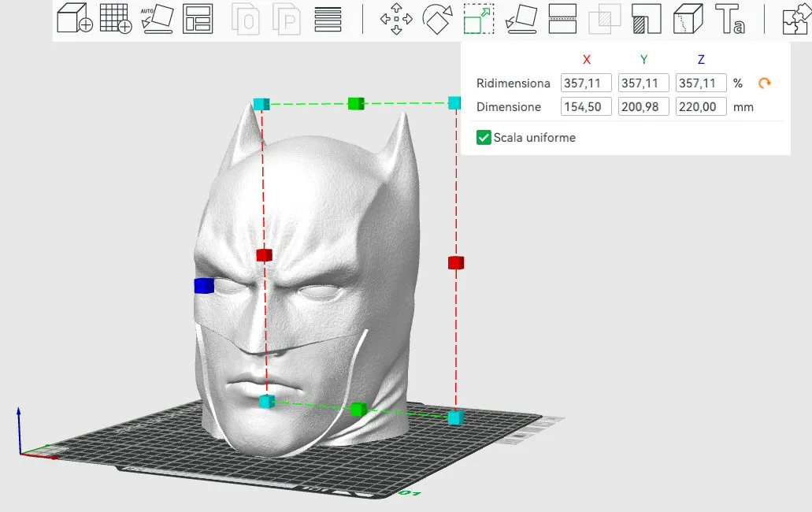Click the Dimensione label
812x512 pixels.
509,106
